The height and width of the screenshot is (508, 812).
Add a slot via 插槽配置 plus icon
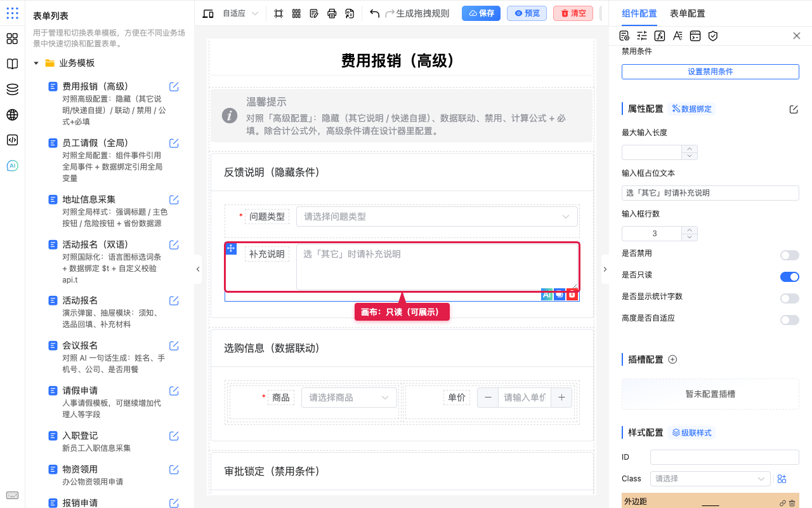(x=672, y=359)
